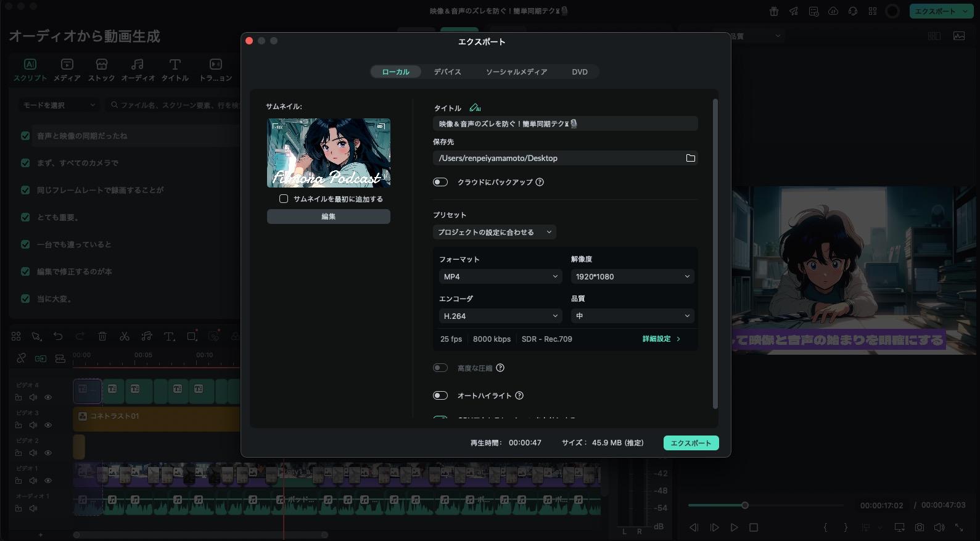The image size is (980, 541).
Task: Mute the オーディオ 1 track
Action: coord(33,508)
